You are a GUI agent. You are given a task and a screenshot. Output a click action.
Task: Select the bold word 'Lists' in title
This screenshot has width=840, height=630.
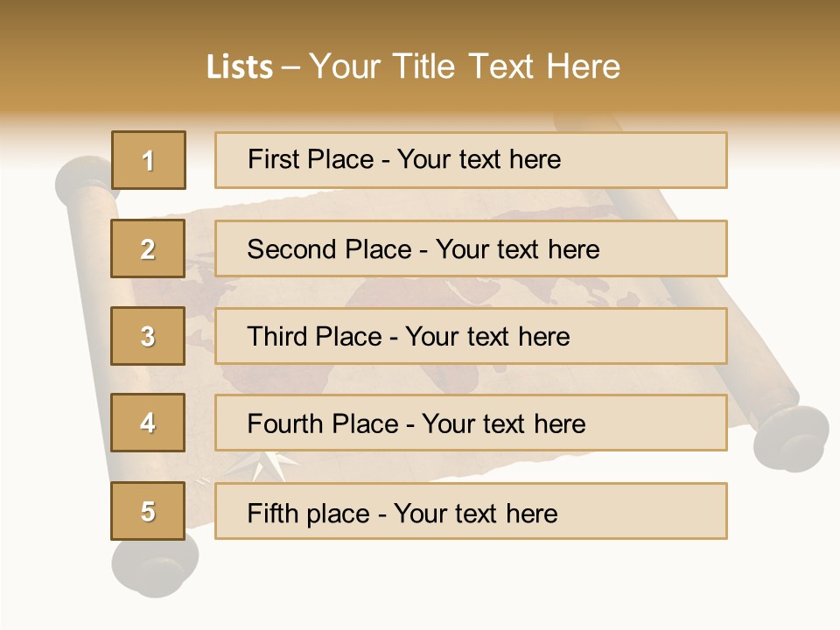point(239,67)
